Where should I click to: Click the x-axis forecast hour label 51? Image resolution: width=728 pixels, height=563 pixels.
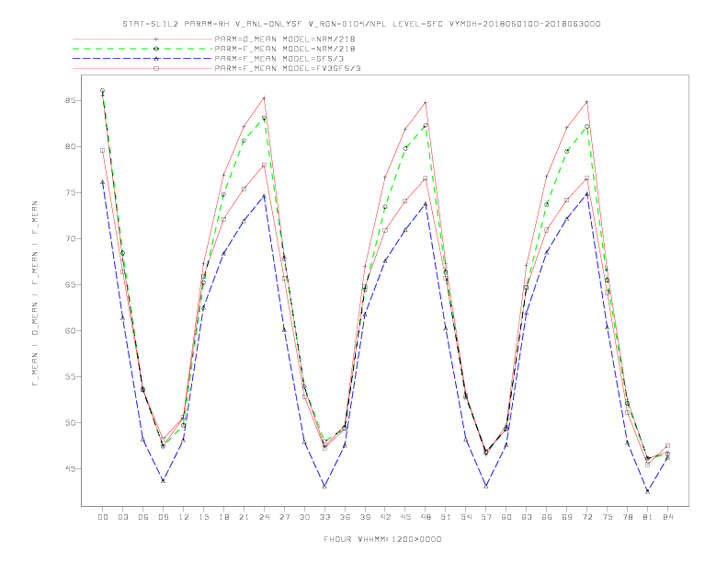coord(446,517)
